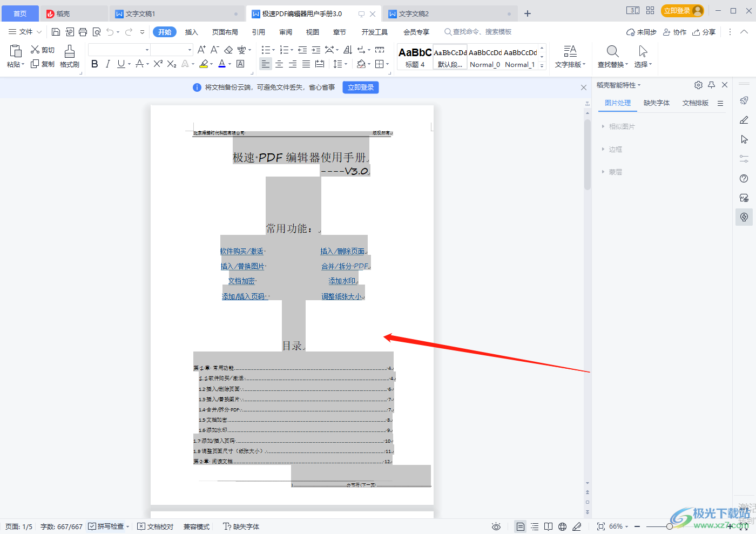Click the Undo arrow icon
Screen dimensions: 756x534
[110, 32]
